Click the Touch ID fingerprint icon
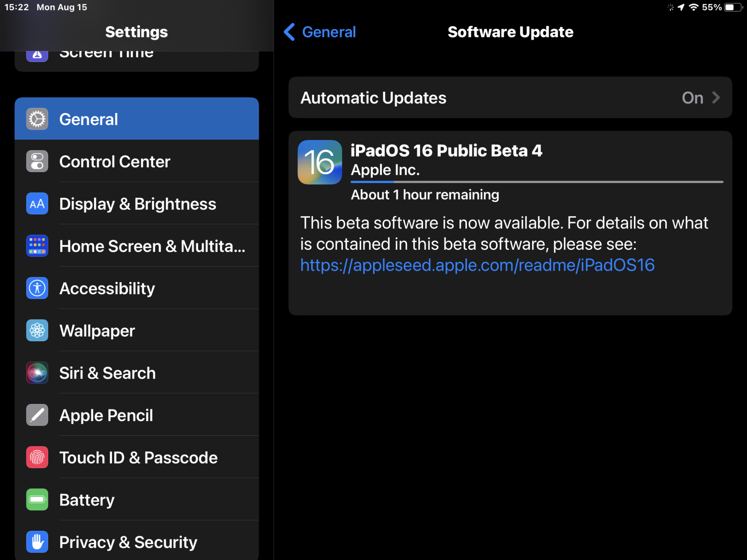This screenshot has height=560, width=747. pos(37,457)
